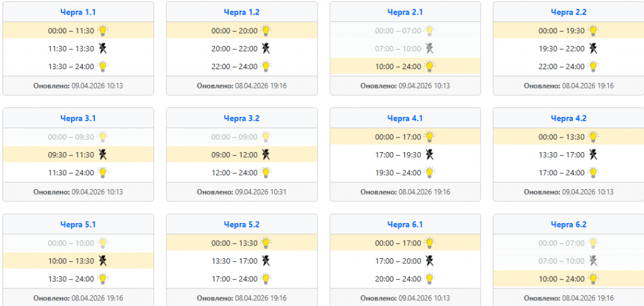Click the outage icon for 19:30 – 22:00 in Черга 2.2
Image resolution: width=644 pixels, height=306 pixels.
coord(593,48)
